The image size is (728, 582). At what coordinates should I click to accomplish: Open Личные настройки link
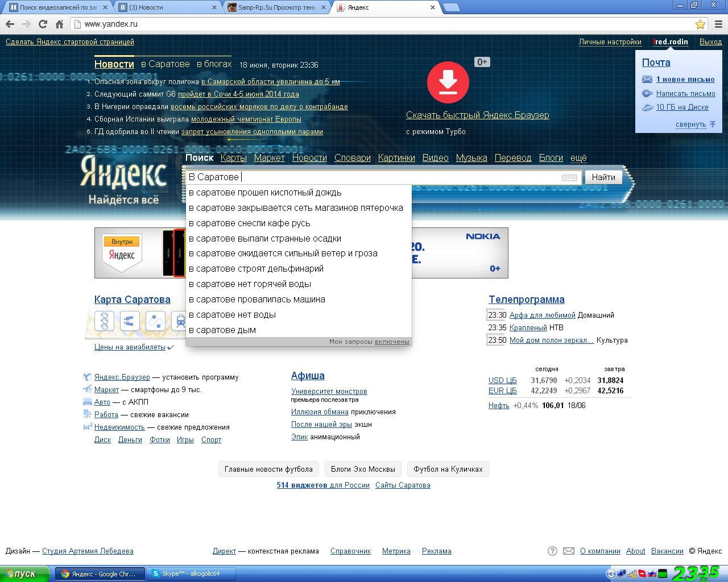coord(610,42)
